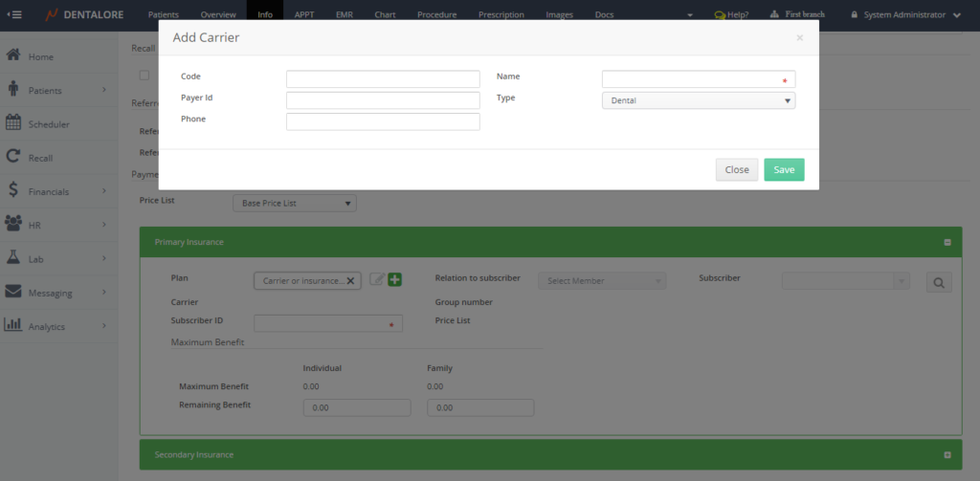Click the Save button in Add Carrier
The image size is (980, 481).
(784, 169)
